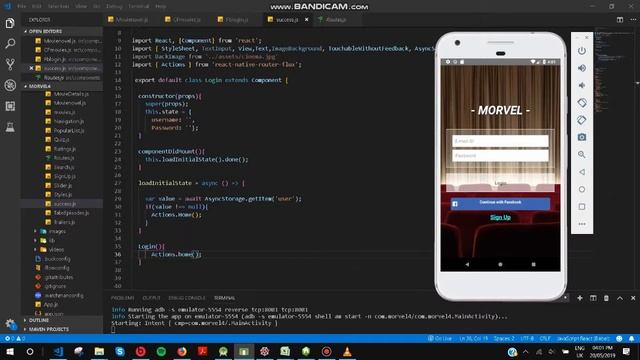Click the emulator zoom magnifier
The width and height of the screenshot is (640, 360).
[582, 155]
